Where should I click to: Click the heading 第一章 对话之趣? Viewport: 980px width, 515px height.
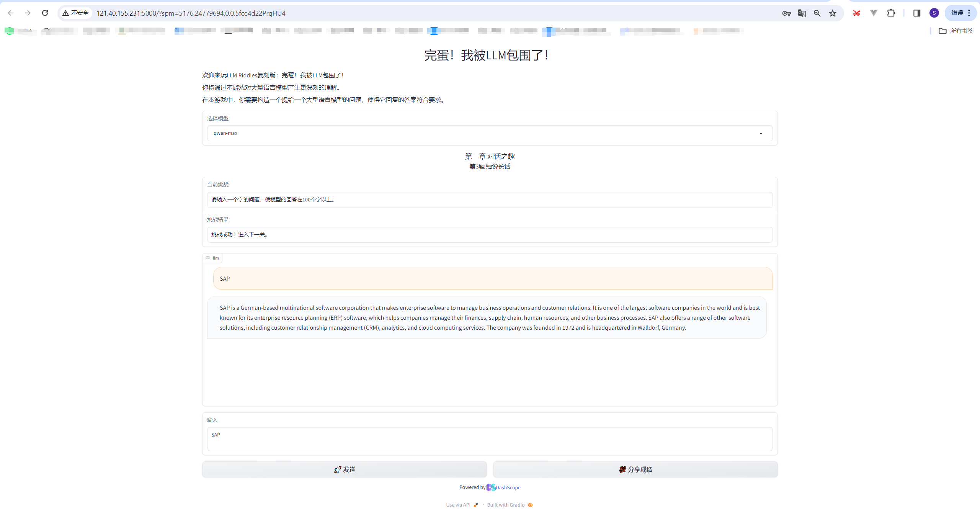pyautogui.click(x=490, y=156)
